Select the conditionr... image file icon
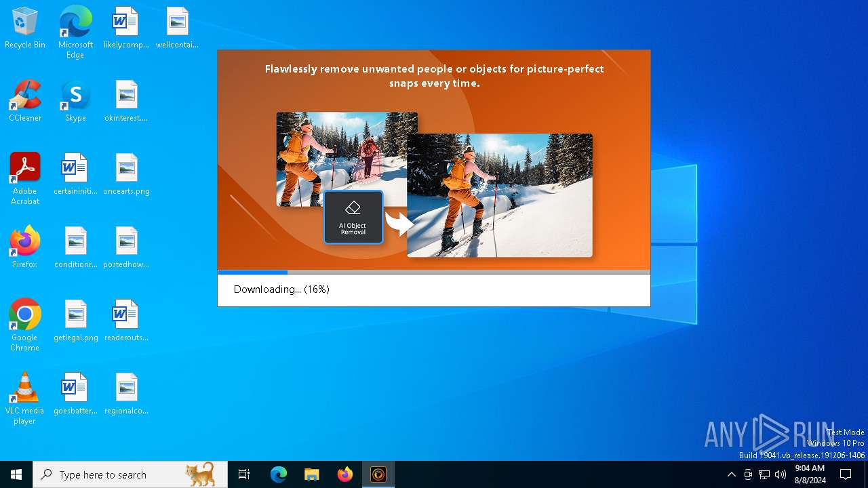The height and width of the screenshot is (488, 868). 75,248
